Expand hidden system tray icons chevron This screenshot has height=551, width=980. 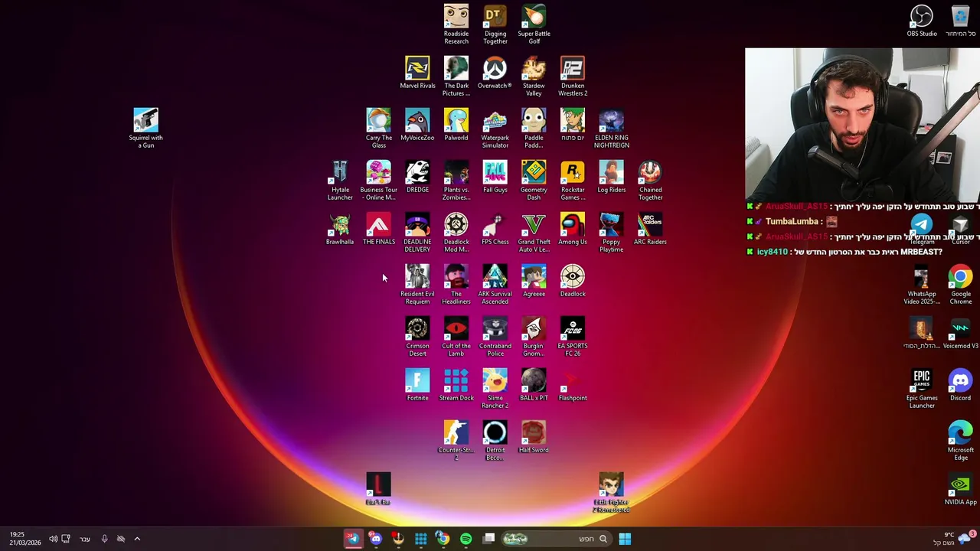(137, 539)
